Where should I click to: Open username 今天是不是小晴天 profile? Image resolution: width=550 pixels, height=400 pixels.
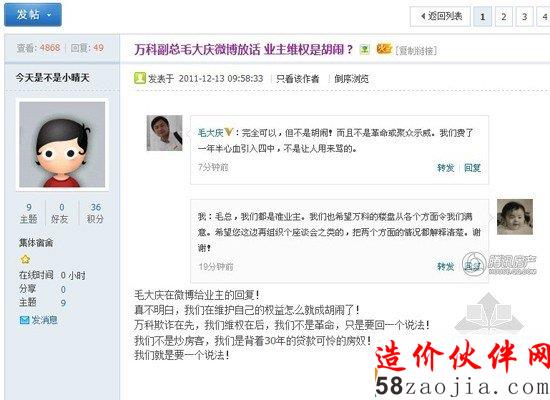point(52,78)
